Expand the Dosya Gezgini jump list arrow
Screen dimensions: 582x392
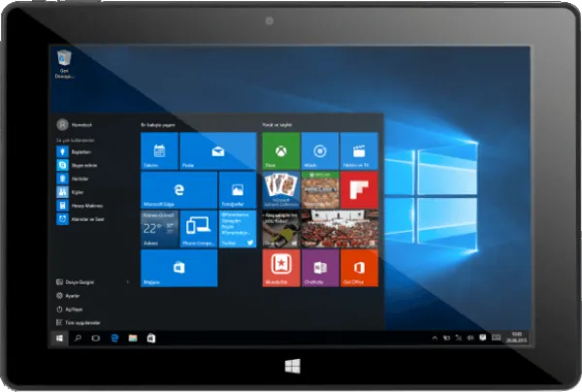tap(128, 282)
